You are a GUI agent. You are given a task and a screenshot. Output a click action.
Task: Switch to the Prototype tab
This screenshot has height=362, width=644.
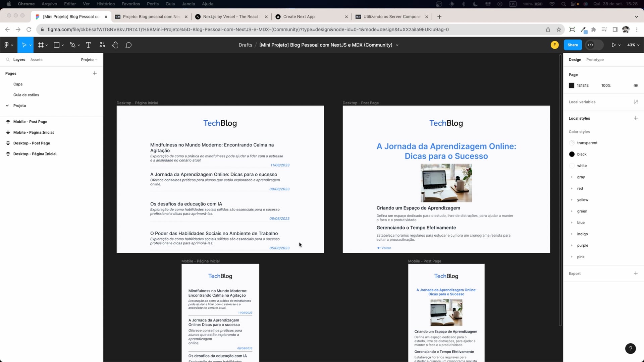coord(595,60)
